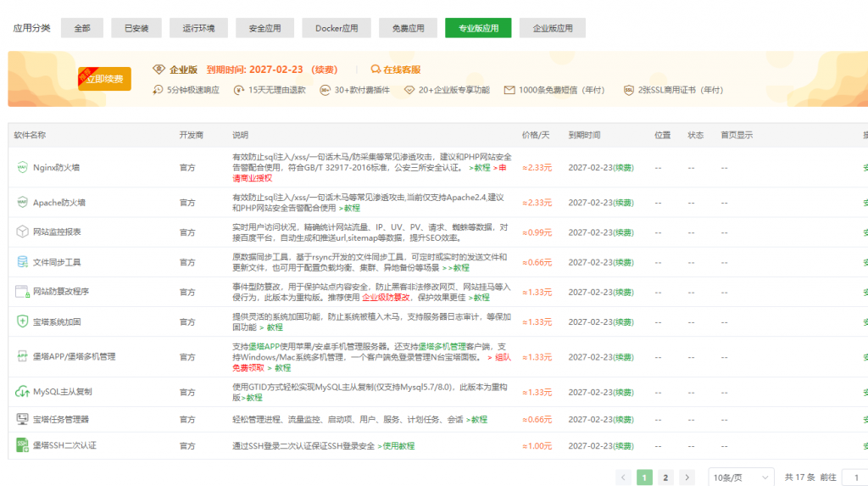This screenshot has width=868, height=486.
Task: Select the 专业版应用 tab
Action: (478, 28)
